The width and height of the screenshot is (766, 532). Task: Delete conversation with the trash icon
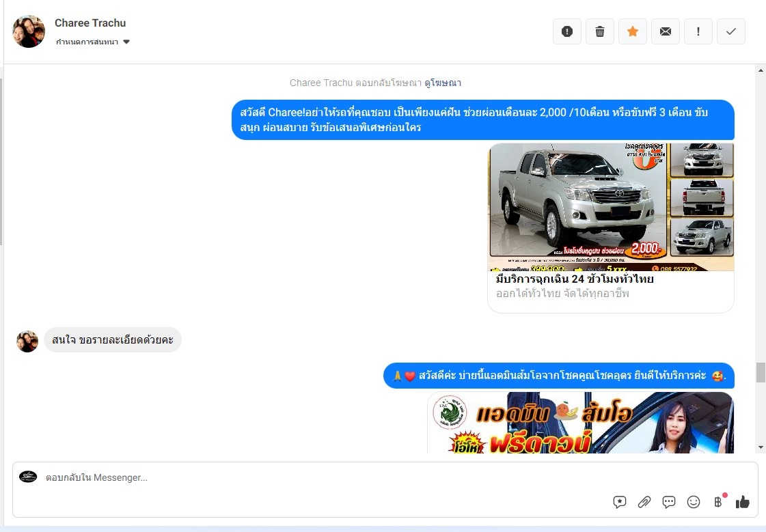pyautogui.click(x=600, y=31)
